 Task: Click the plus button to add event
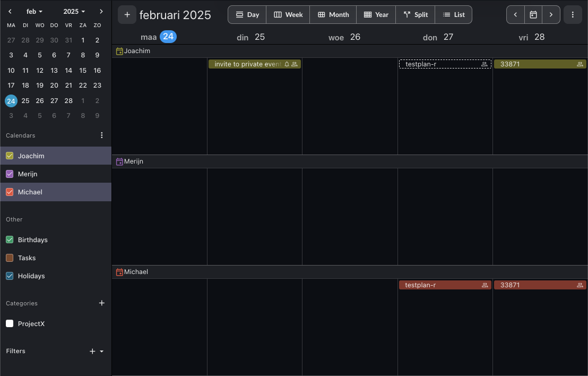(x=127, y=15)
